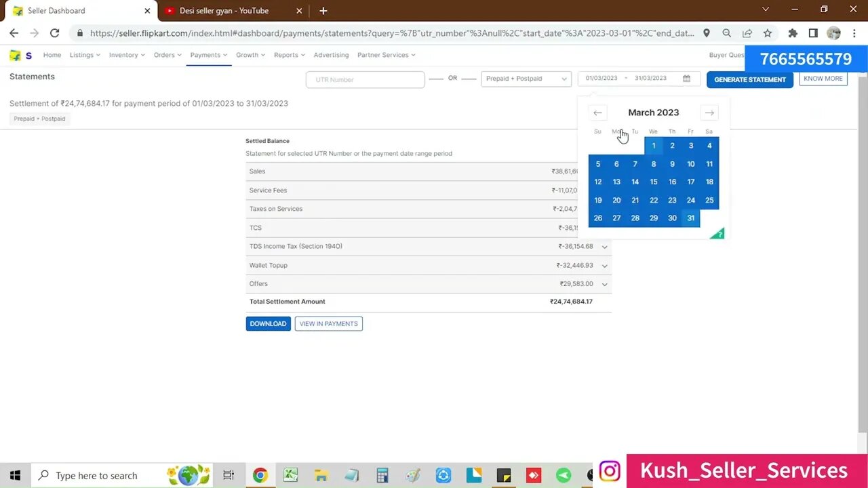The height and width of the screenshot is (488, 868).
Task: Open Sticky Notes from the taskbar
Action: [503, 475]
